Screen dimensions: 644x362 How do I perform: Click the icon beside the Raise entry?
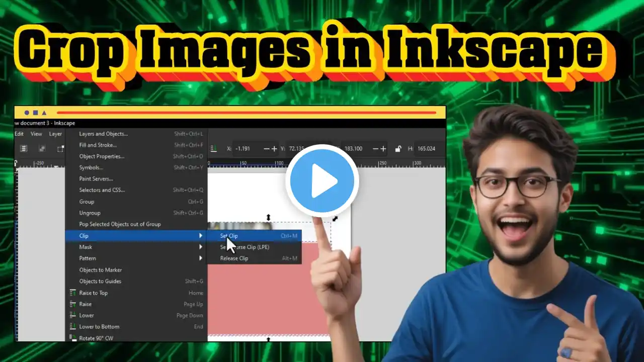(73, 304)
